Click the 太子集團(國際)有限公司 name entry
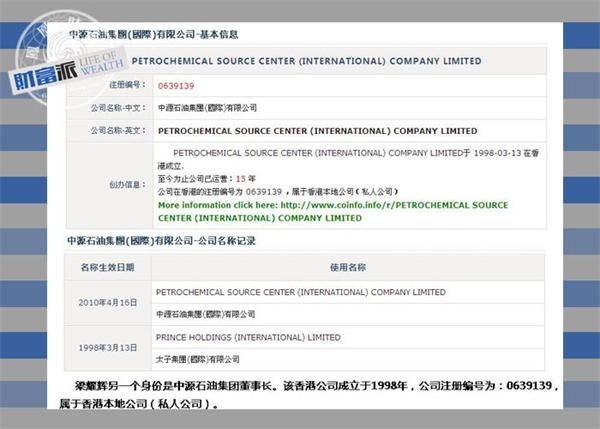The height and width of the screenshot is (429, 600). pos(198,358)
